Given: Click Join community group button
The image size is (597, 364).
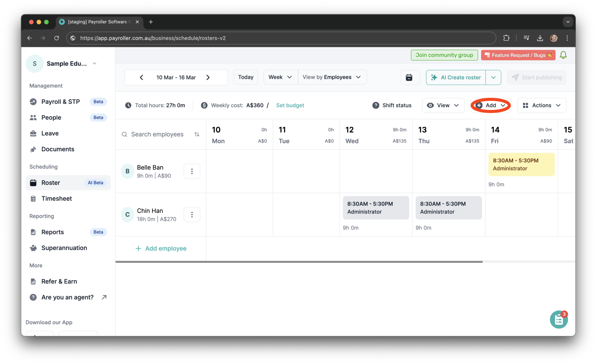Looking at the screenshot, I should click(444, 55).
